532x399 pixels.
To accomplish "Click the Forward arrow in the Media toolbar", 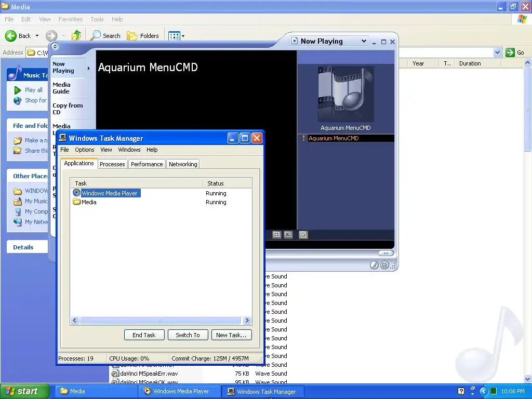I will click(x=51, y=36).
